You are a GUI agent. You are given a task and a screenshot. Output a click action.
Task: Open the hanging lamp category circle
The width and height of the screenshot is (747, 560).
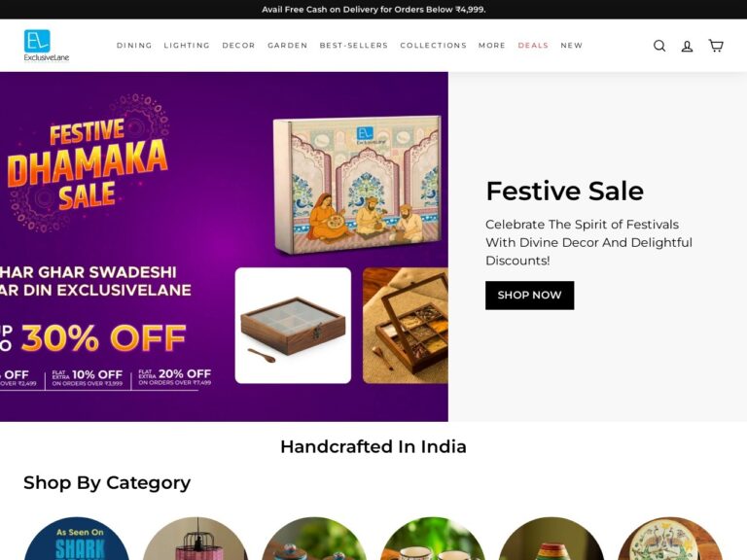click(196, 539)
